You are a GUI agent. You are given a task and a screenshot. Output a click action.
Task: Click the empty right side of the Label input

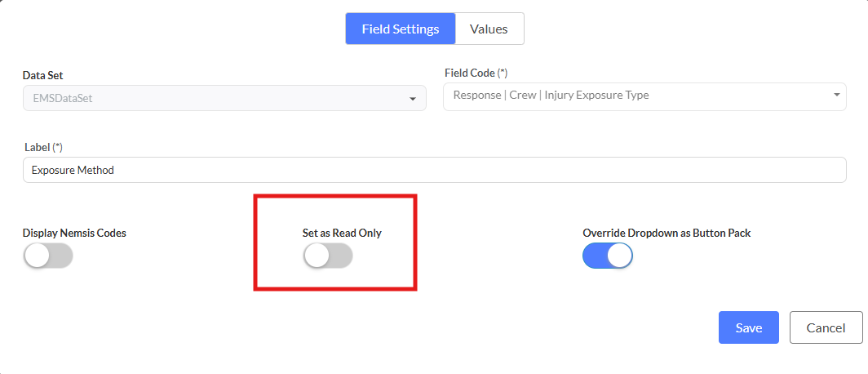click(734, 170)
